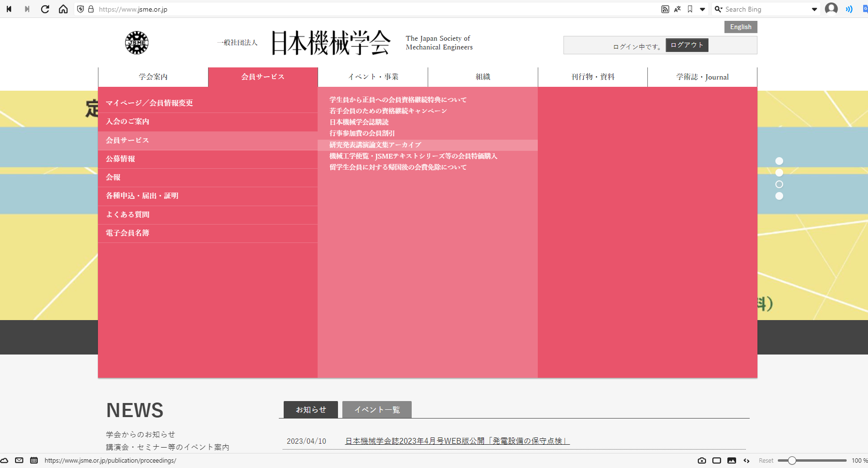This screenshot has width=868, height=468.
Task: Translate page using the translate icon
Action: point(677,9)
